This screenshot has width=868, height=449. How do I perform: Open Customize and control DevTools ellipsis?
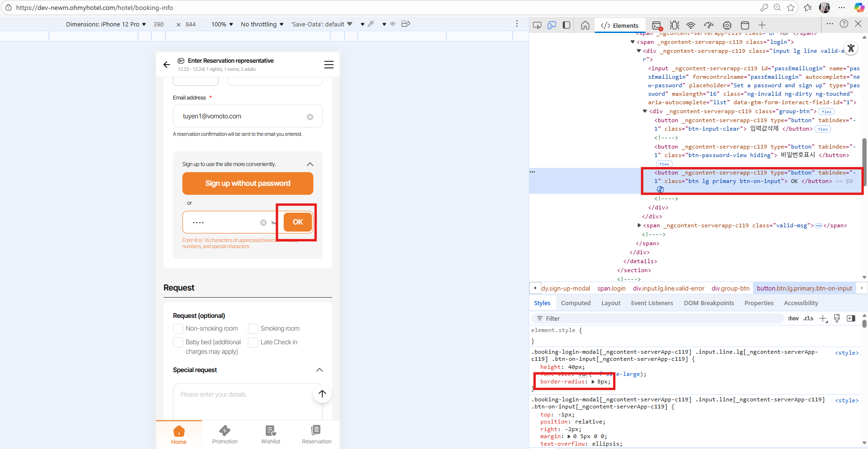point(830,24)
